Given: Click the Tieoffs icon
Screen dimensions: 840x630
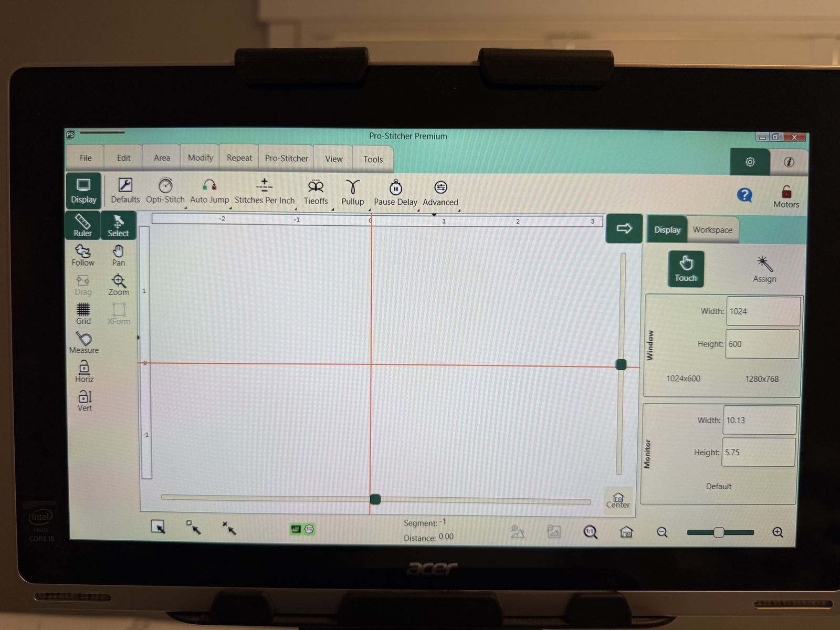Looking at the screenshot, I should click(316, 192).
